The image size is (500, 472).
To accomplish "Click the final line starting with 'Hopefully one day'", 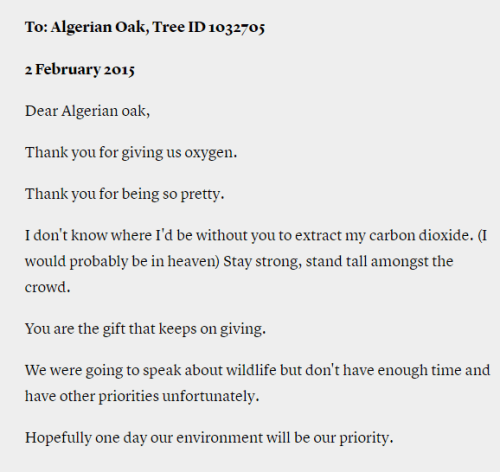I will 209,438.
